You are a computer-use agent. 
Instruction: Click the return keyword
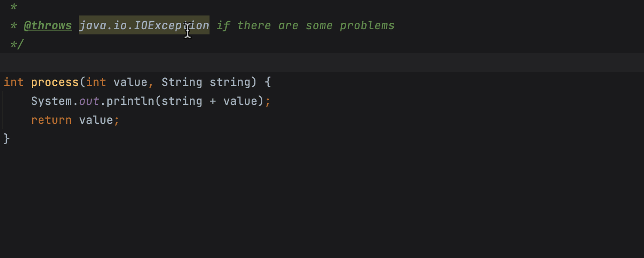(52, 120)
